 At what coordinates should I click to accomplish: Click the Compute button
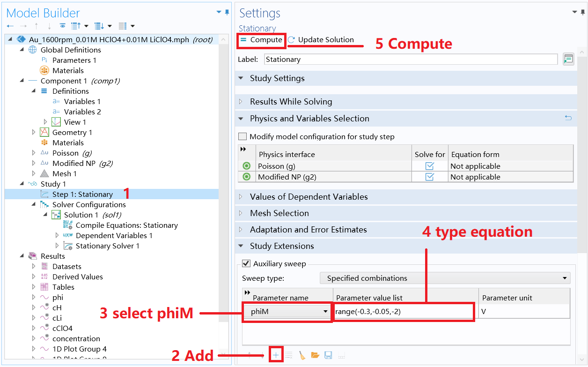point(261,40)
